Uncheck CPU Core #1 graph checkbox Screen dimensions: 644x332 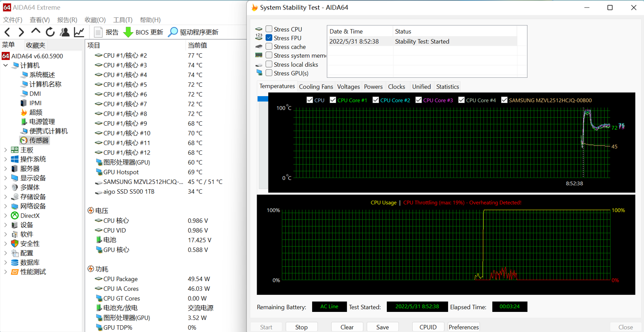pyautogui.click(x=333, y=100)
